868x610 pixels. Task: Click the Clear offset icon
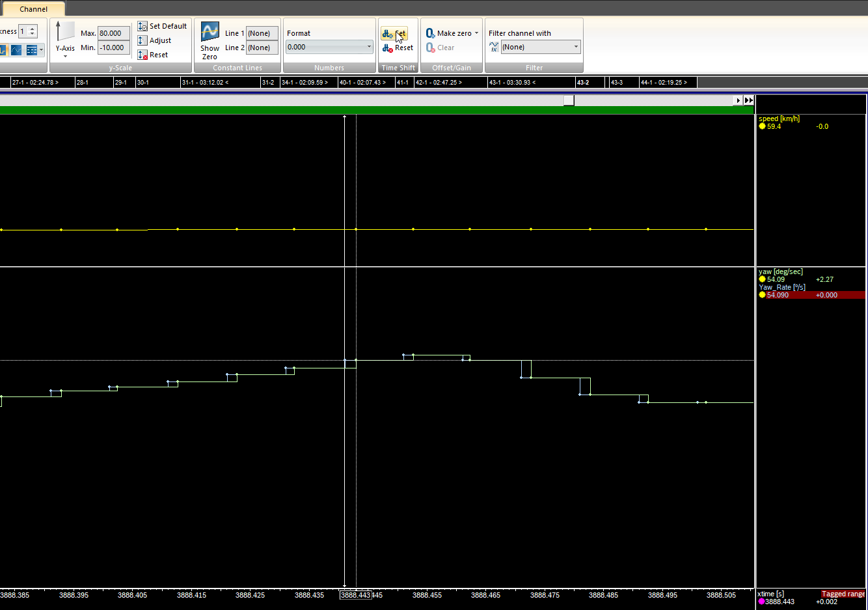tap(431, 48)
